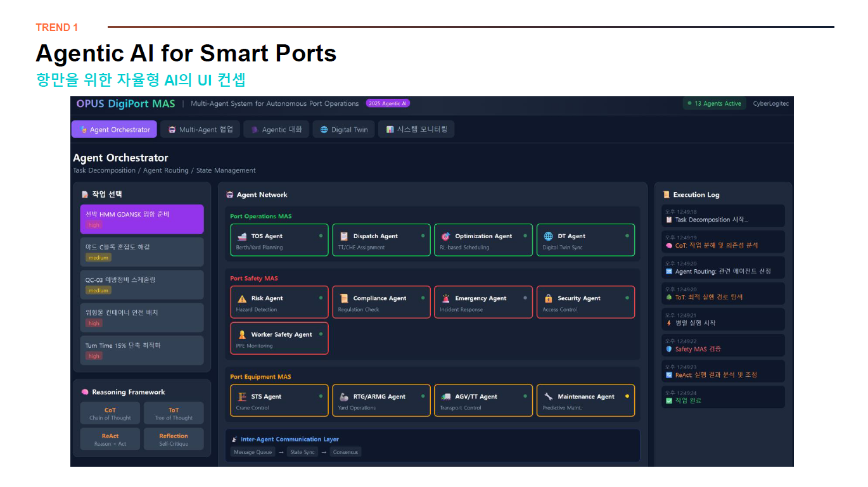Select the Turn Time 15% 단축 최적화 task
Viewport: 868px width, 487px height.
(142, 350)
